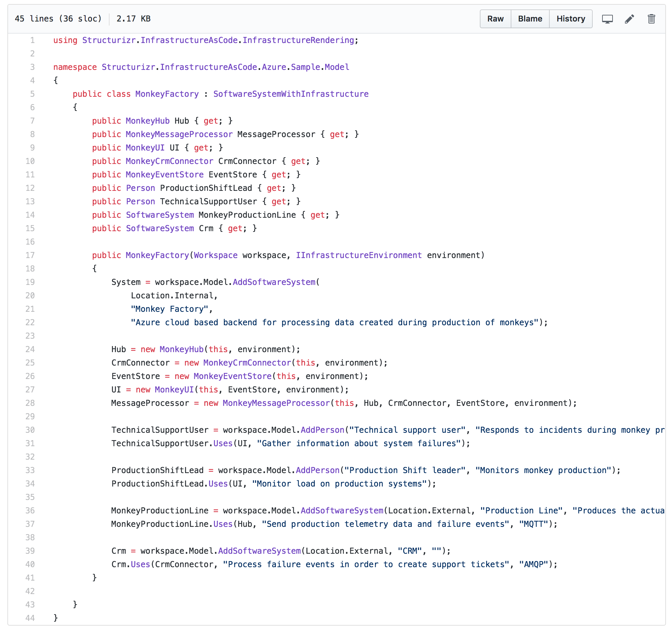Click 'new MonkeyHub' constructor call
672x631 pixels.
tap(172, 349)
